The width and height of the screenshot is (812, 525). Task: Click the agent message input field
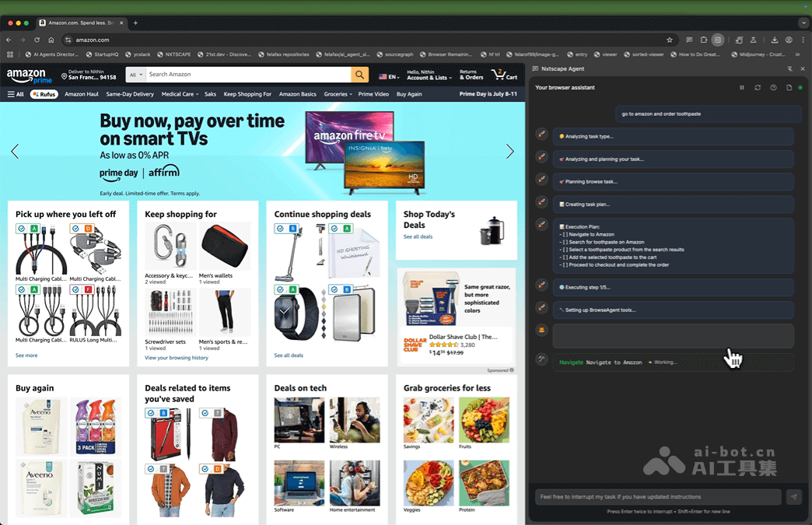(x=657, y=496)
